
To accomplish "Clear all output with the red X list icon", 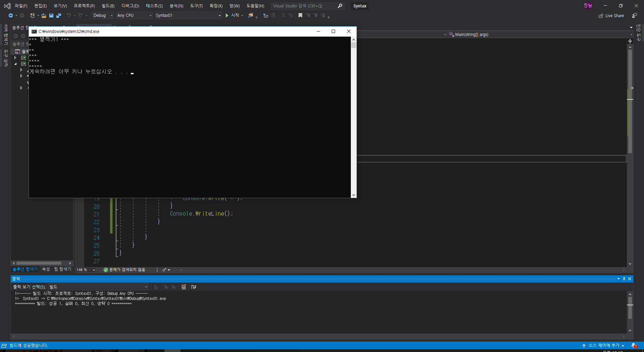I will pos(184,287).
